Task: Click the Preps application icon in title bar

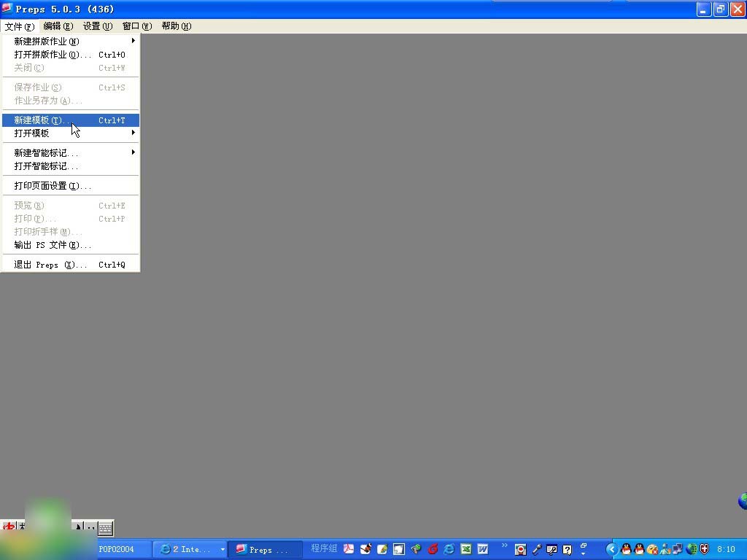Action: [x=7, y=9]
